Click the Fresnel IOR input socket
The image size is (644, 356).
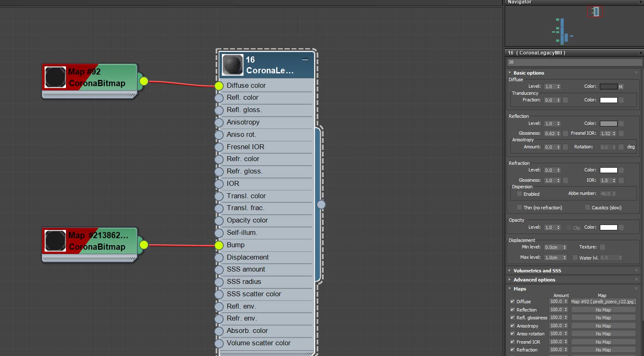[219, 147]
